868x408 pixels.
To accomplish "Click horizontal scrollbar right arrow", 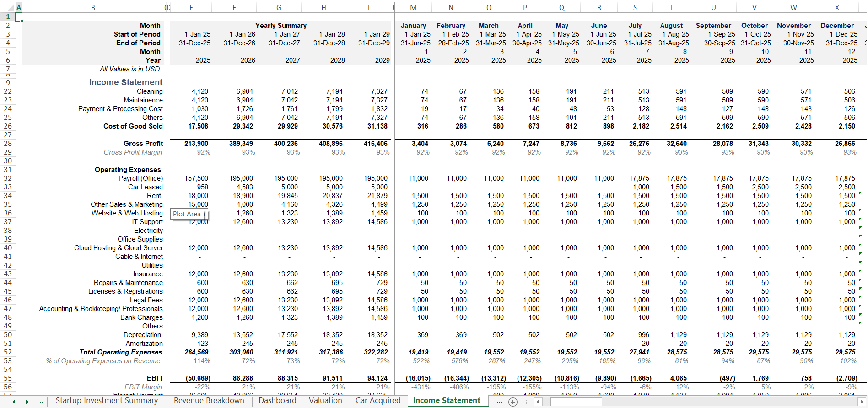I will [x=862, y=402].
